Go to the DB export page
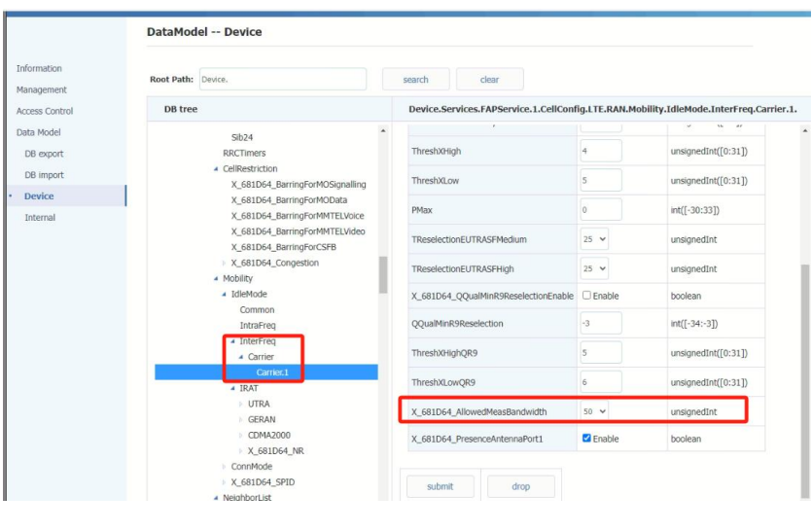This screenshot has width=812, height=531. 44,154
